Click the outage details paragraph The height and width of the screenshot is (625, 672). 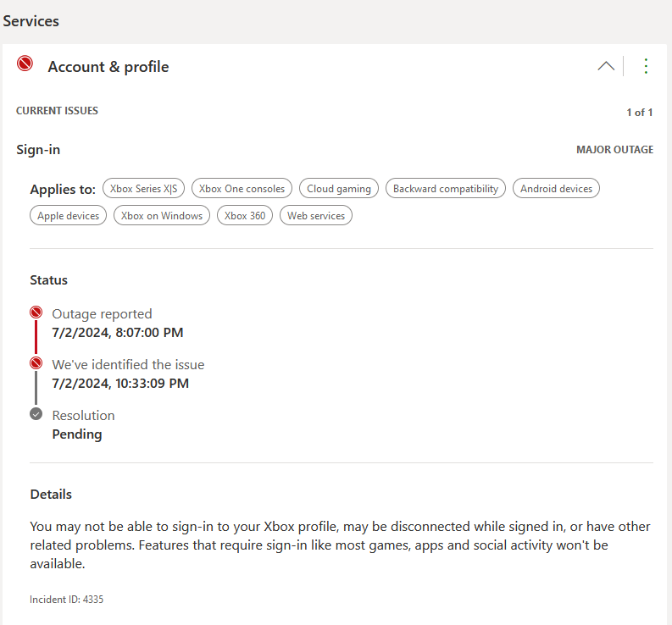pos(341,545)
